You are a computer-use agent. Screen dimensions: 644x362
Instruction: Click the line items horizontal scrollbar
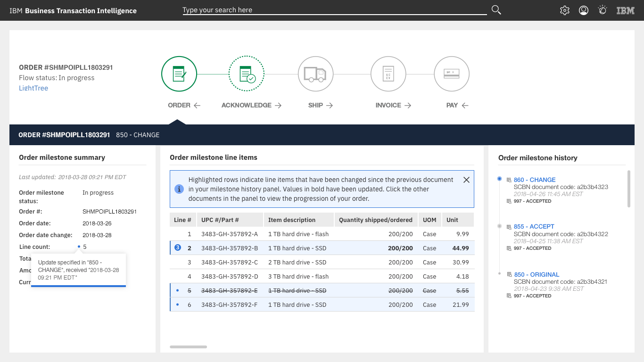(x=188, y=347)
